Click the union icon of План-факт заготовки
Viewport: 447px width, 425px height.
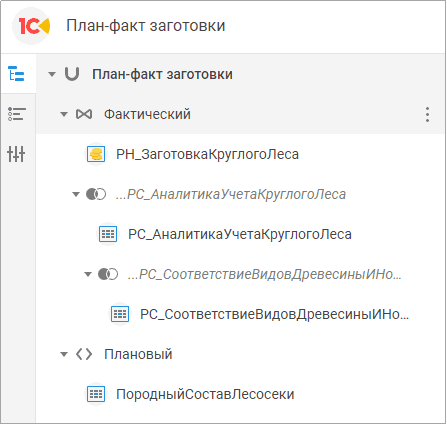click(x=72, y=74)
